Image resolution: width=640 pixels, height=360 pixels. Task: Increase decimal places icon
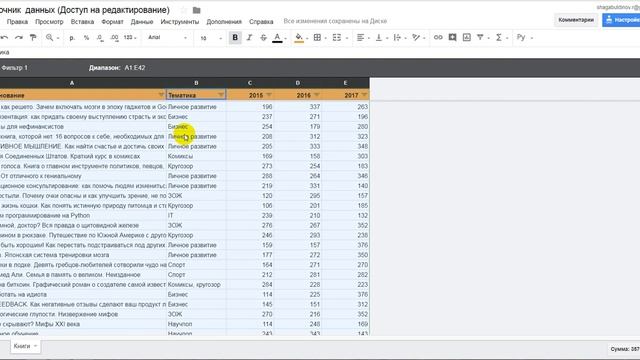(x=114, y=38)
